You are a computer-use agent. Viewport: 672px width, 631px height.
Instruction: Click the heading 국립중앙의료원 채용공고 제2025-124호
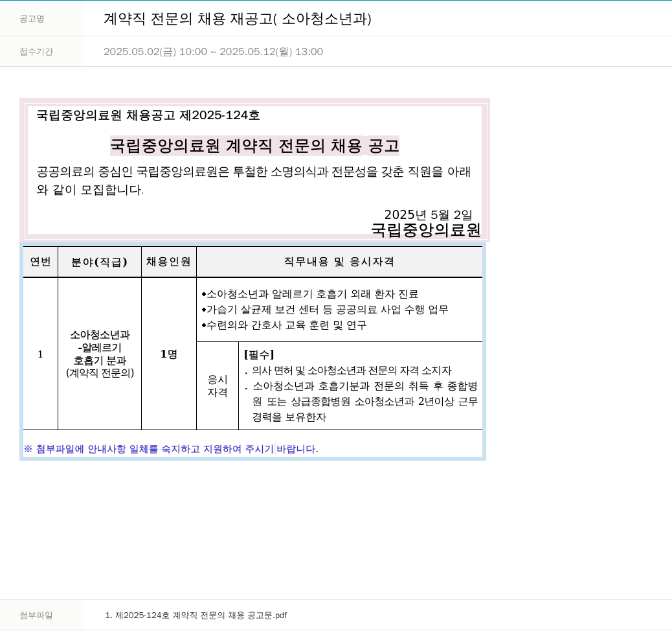(148, 115)
